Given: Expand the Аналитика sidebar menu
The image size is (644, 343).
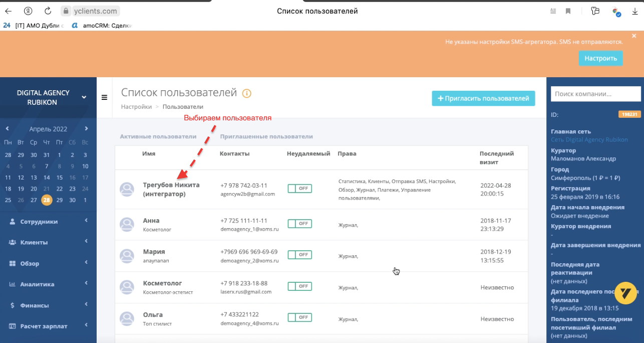Looking at the screenshot, I should 48,284.
